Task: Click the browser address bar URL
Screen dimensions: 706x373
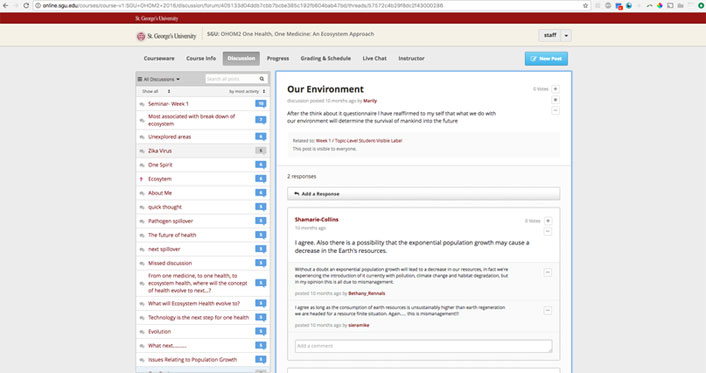Action: (243, 5)
